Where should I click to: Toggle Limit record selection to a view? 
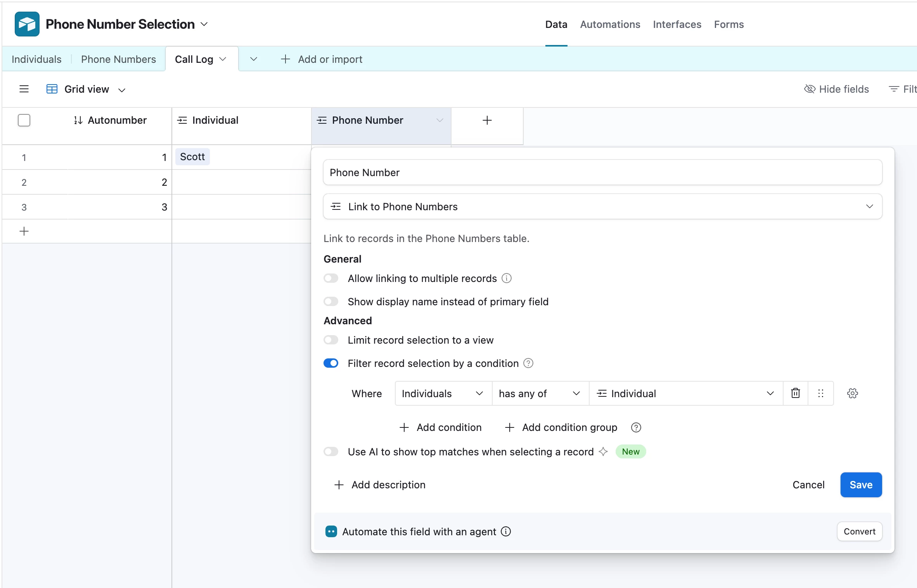(331, 340)
